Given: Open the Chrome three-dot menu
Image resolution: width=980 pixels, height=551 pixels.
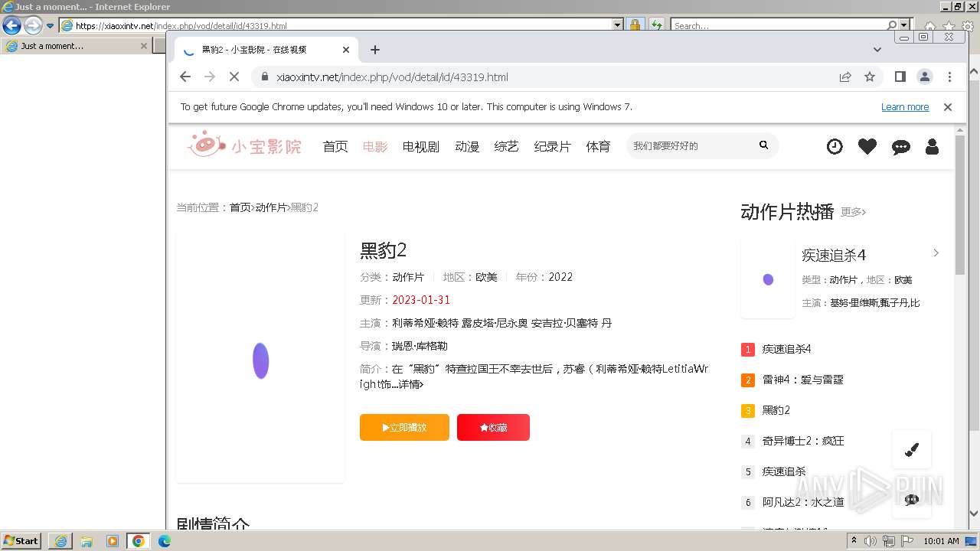Looking at the screenshot, I should 949,77.
